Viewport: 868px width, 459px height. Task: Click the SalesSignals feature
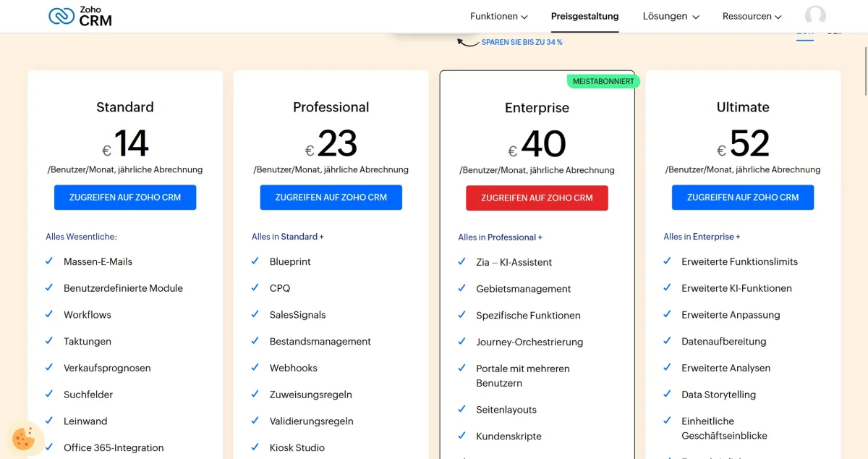298,315
